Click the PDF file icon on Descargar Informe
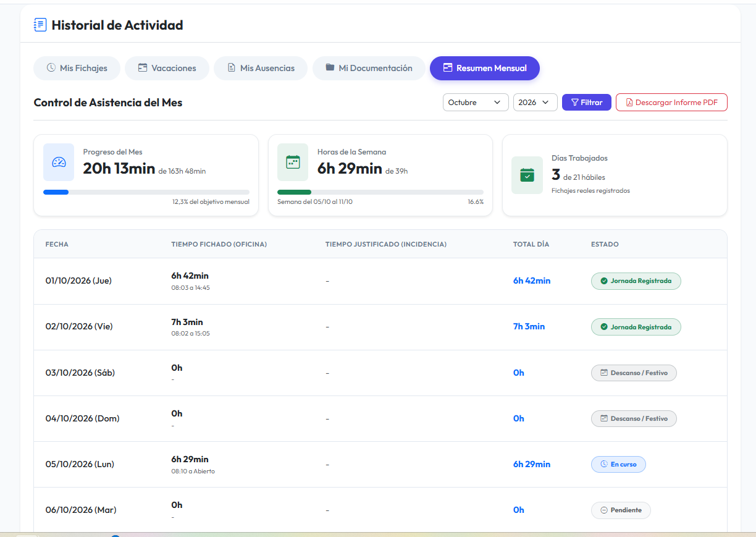Screen dimensions: 756x537 pyautogui.click(x=629, y=103)
